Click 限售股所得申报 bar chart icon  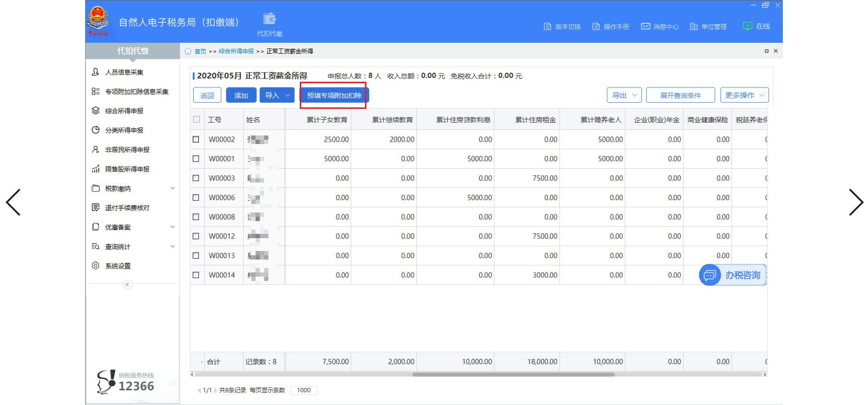pos(96,169)
